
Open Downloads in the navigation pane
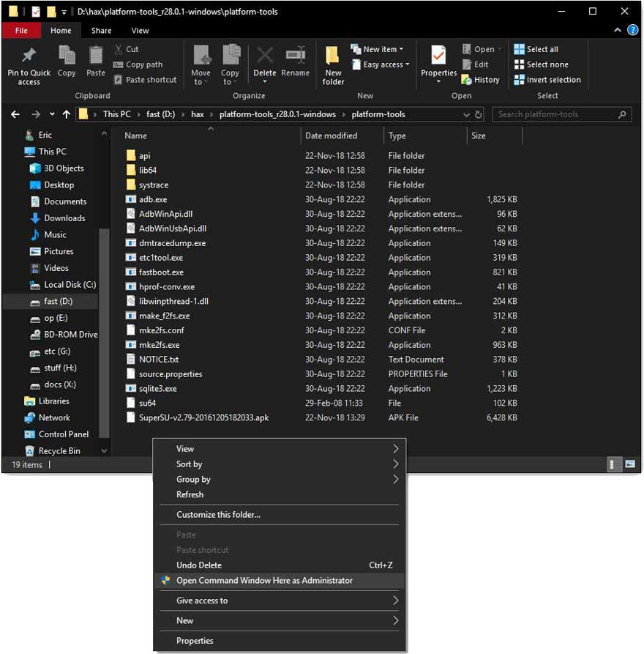pyautogui.click(x=64, y=218)
